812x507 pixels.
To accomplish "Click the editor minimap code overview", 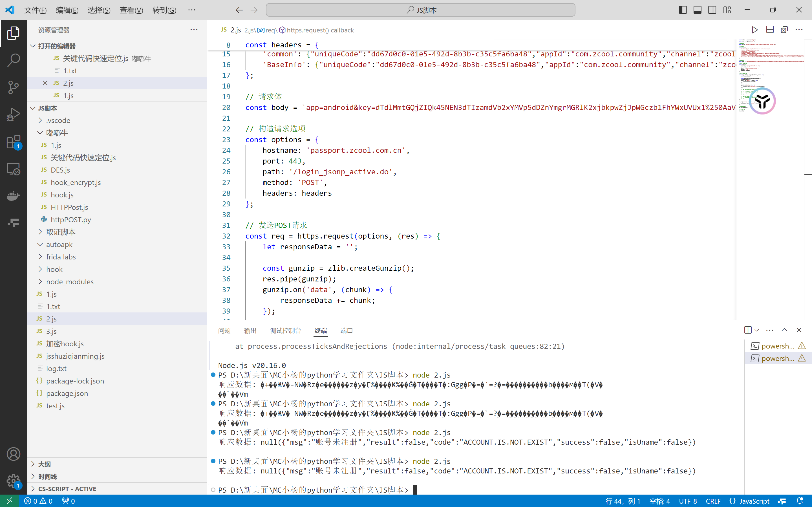I will click(751, 74).
